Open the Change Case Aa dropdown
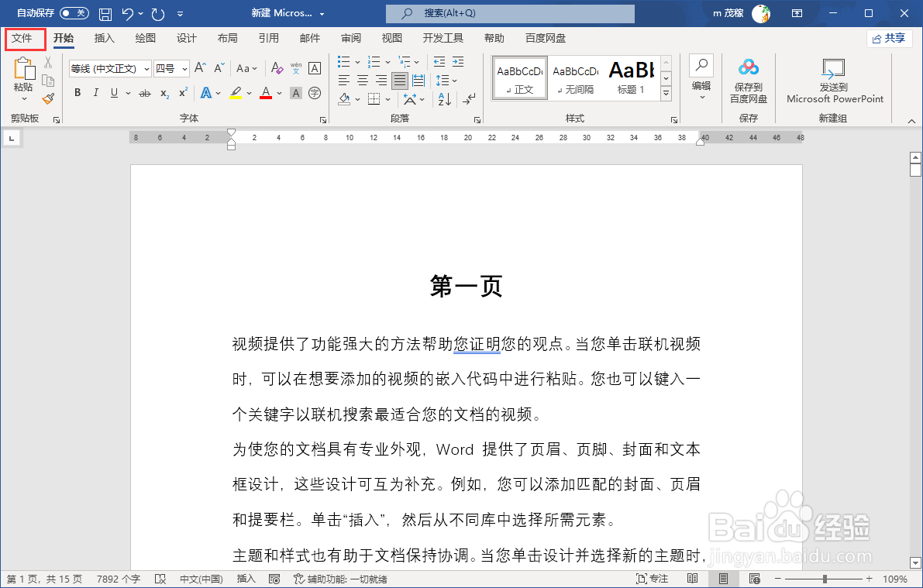 [246, 68]
